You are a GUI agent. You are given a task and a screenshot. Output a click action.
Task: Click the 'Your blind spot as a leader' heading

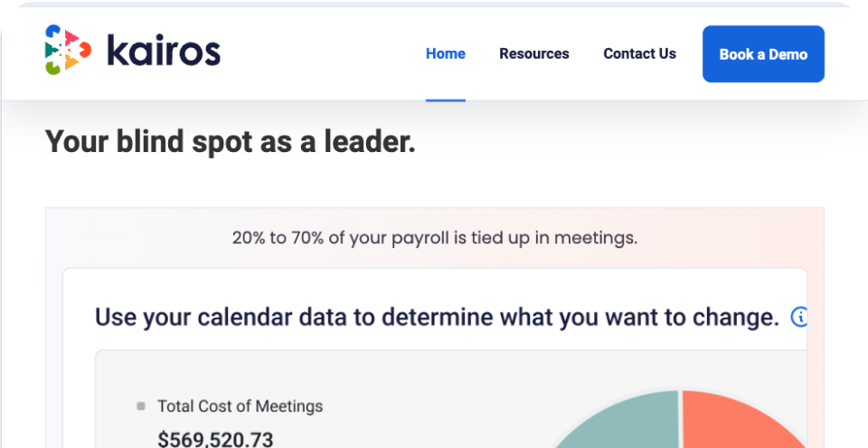[x=230, y=141]
